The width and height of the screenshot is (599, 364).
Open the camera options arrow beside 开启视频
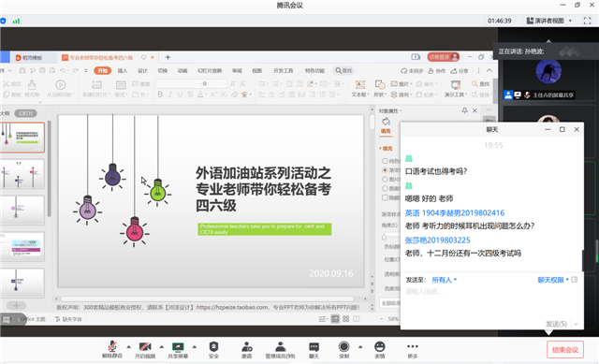click(x=162, y=347)
